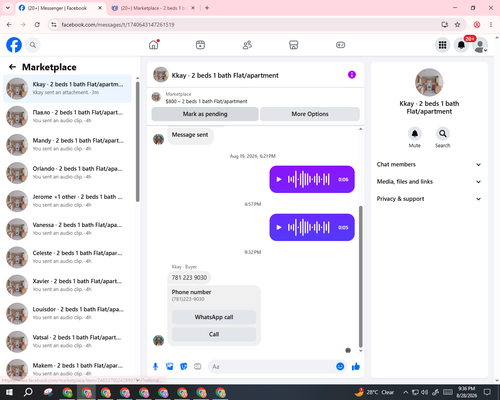Open the Friends icon in top navigation
This screenshot has width=500, height=400.
[247, 45]
